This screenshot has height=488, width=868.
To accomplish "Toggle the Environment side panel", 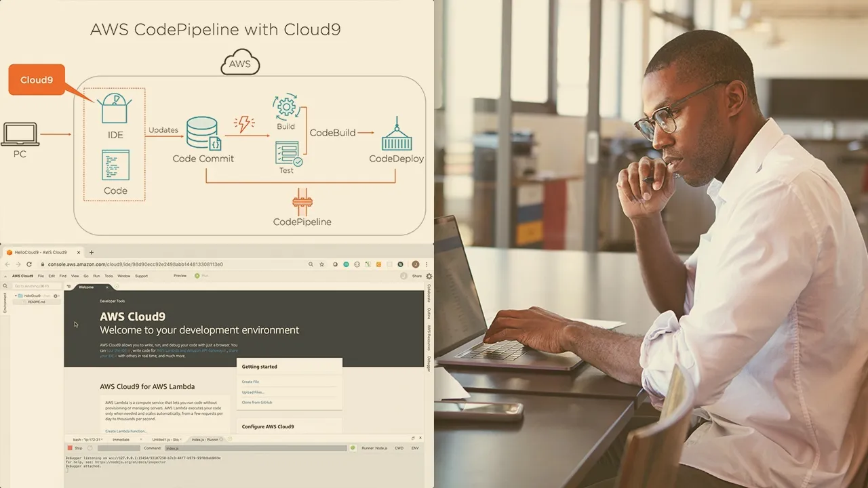I will pyautogui.click(x=5, y=303).
